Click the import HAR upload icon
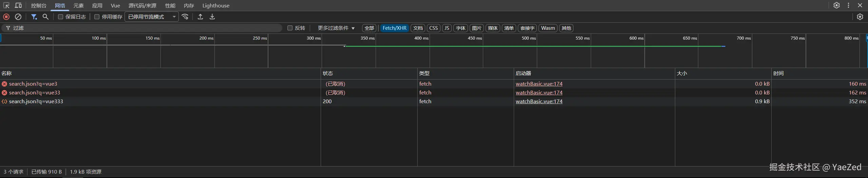Viewport: 868px width, 178px height. click(x=200, y=17)
